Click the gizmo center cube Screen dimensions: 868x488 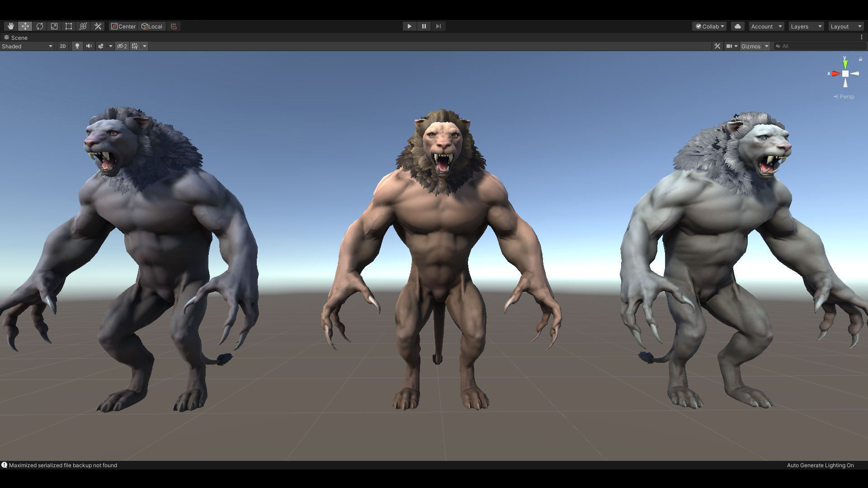point(845,74)
